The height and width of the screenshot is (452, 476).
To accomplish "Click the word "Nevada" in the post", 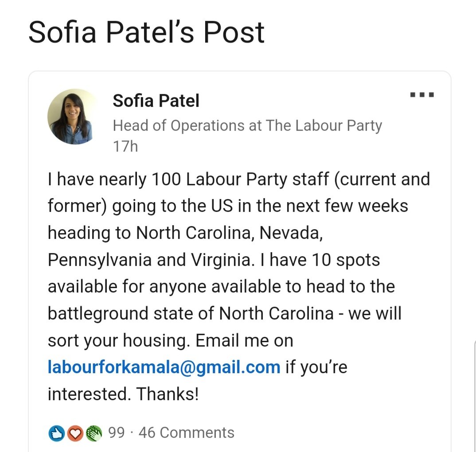I will [x=291, y=233].
